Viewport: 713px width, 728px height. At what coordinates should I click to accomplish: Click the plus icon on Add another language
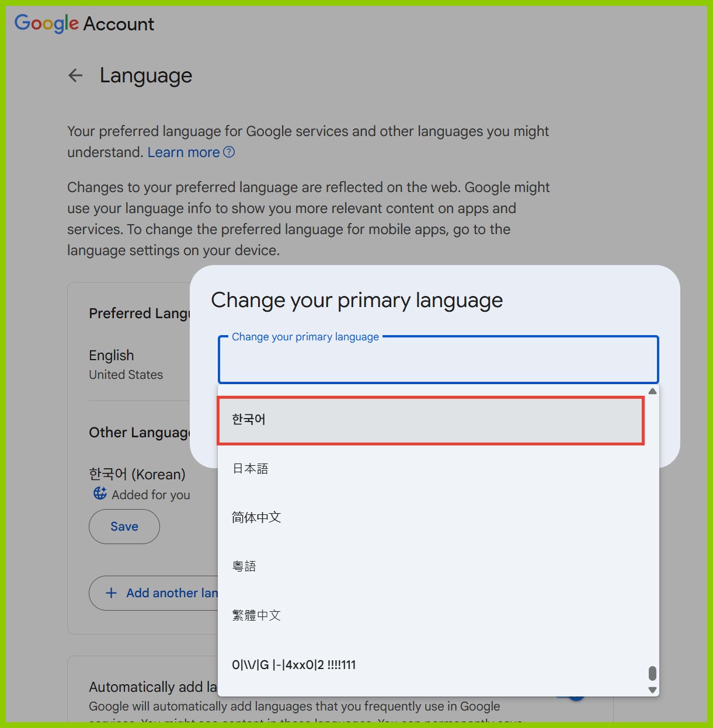[x=111, y=593]
